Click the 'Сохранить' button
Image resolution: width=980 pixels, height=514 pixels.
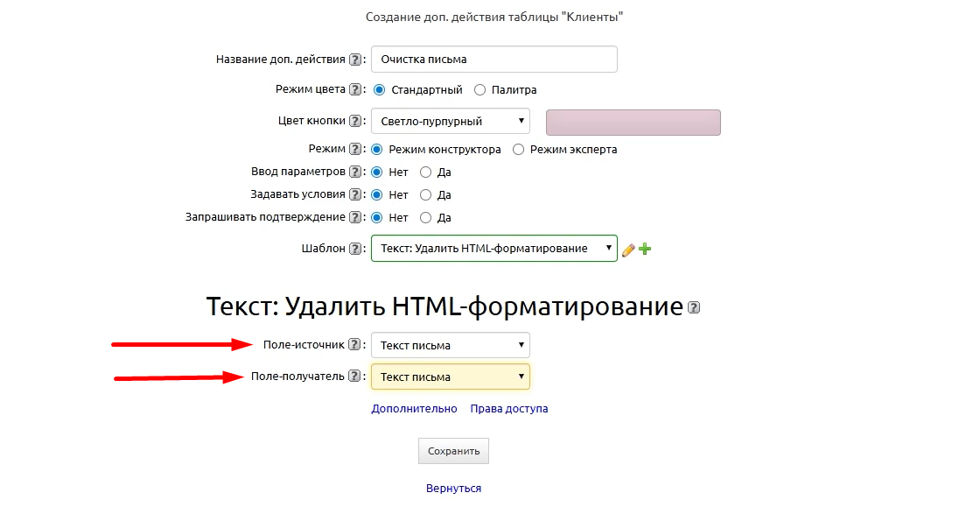tap(453, 450)
